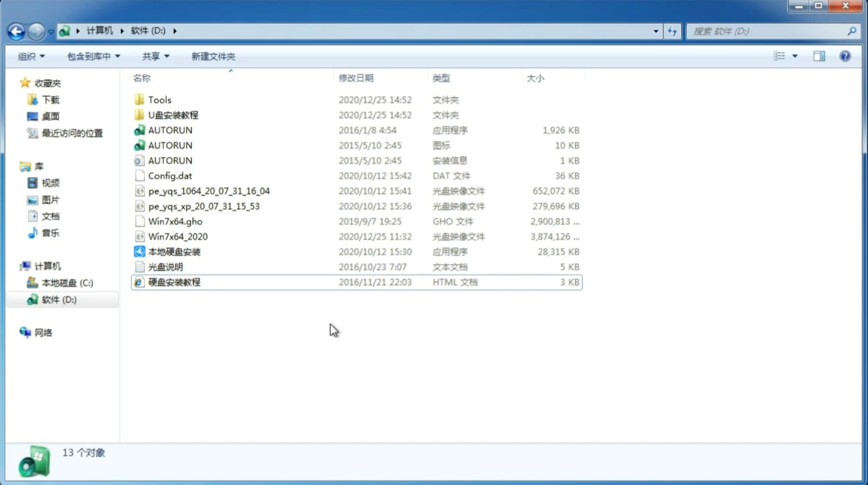
Task: Open Win7x64_2020 disc image file
Action: tap(178, 237)
